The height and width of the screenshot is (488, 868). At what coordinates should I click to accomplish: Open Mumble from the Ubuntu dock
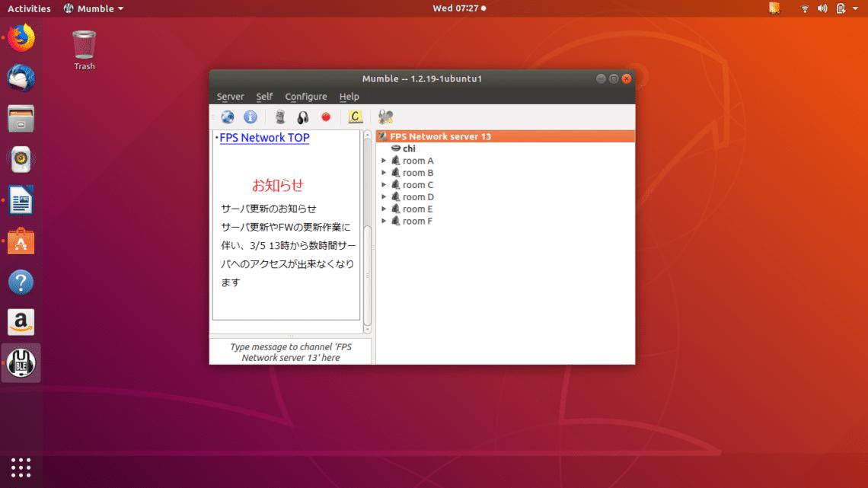[x=21, y=362]
